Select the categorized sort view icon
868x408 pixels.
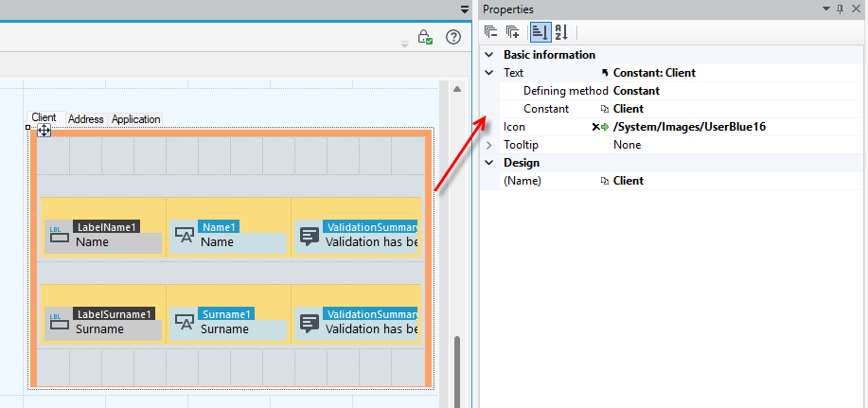[540, 32]
